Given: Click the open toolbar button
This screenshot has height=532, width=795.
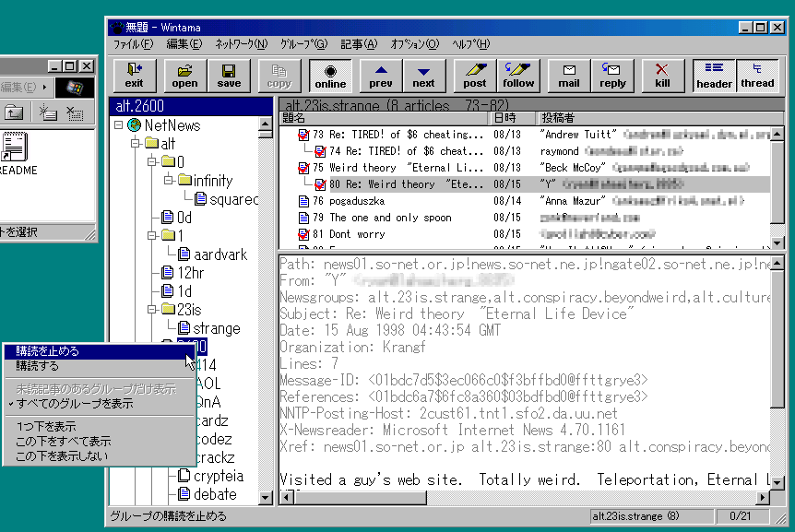Looking at the screenshot, I should point(185,76).
